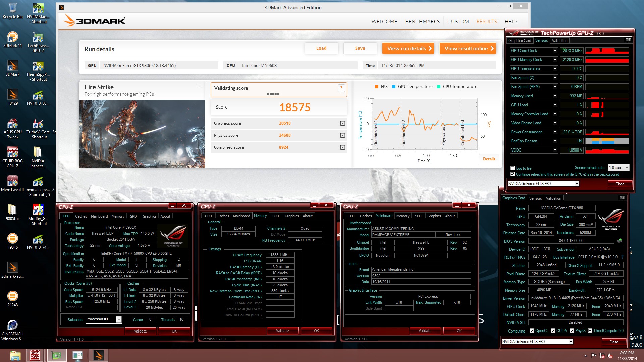Screen dimensions: 644x362
Task: Open ASUS GPU Tweak desktop icon
Action: point(12,128)
